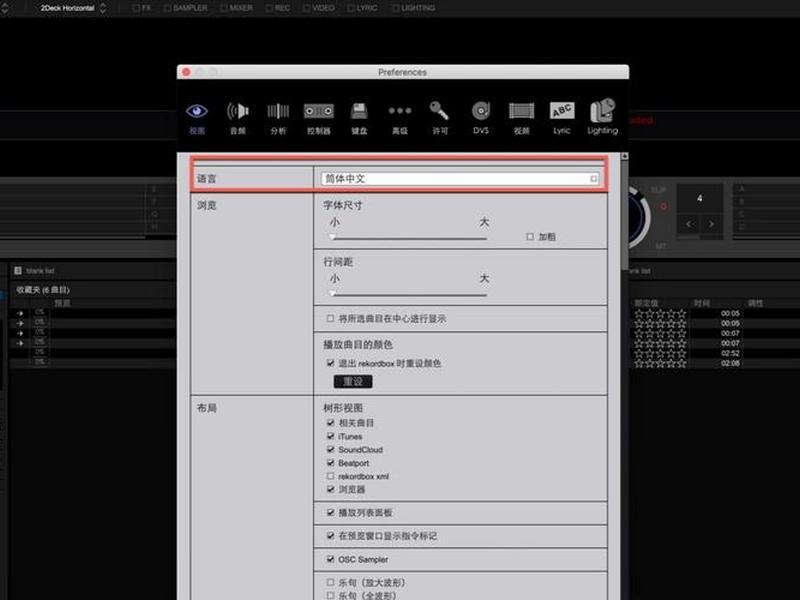The image size is (800, 600).
Task: Close the Preferences window
Action: click(186, 72)
